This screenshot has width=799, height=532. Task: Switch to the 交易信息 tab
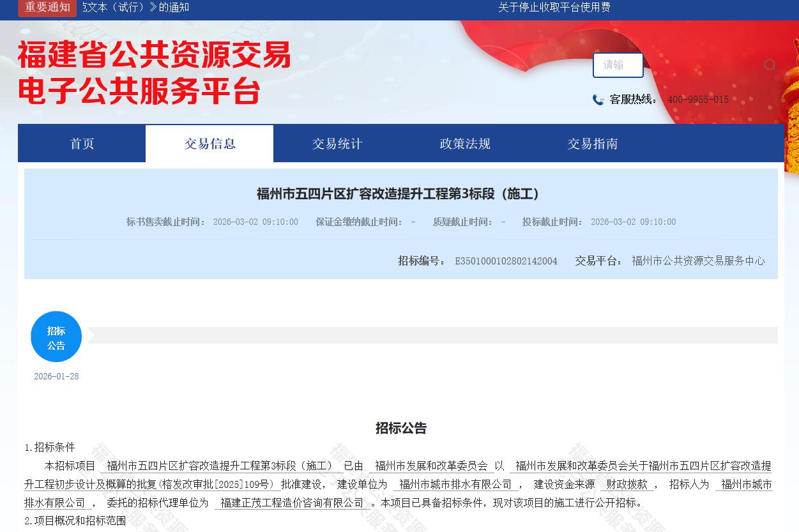(x=209, y=144)
